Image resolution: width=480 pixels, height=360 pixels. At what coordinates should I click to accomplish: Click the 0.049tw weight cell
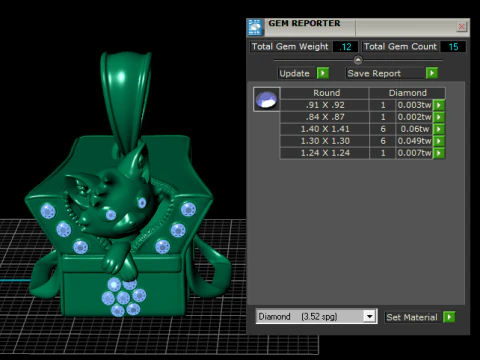414,141
